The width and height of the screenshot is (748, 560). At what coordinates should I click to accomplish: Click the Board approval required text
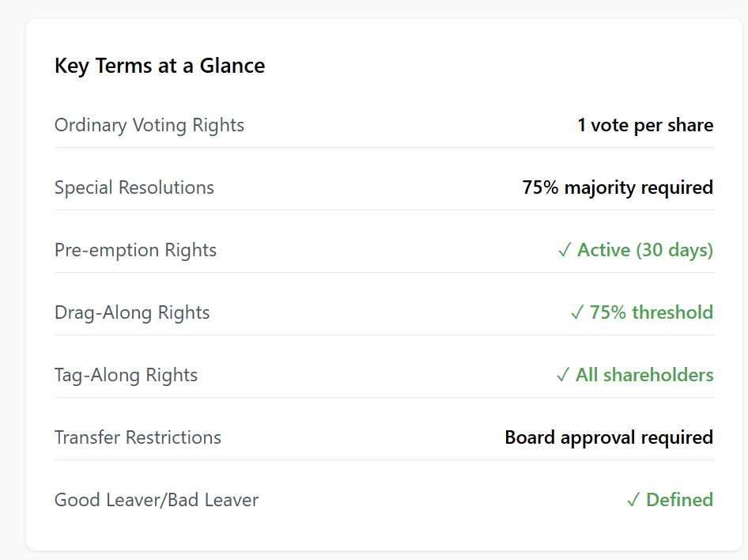click(x=609, y=437)
